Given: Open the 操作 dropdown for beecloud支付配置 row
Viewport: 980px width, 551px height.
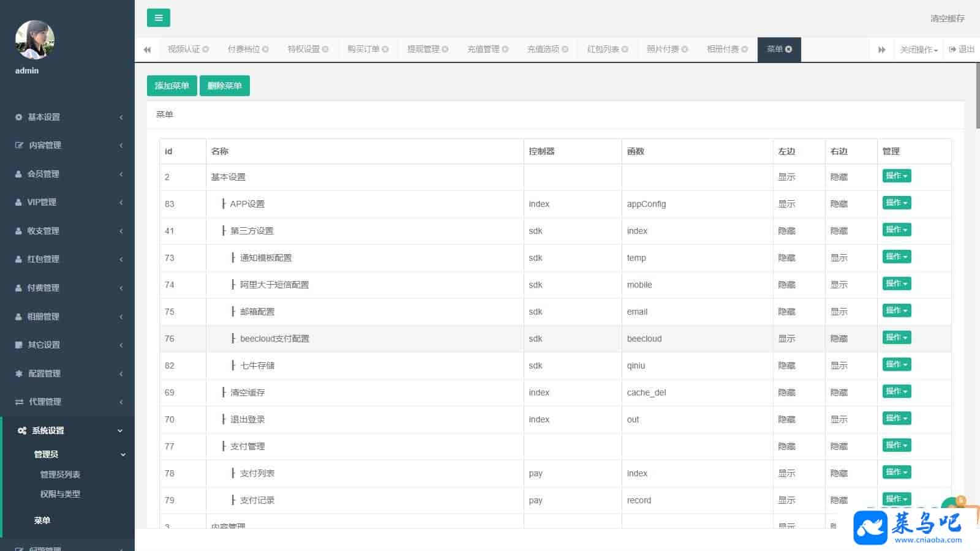Looking at the screenshot, I should (x=896, y=337).
